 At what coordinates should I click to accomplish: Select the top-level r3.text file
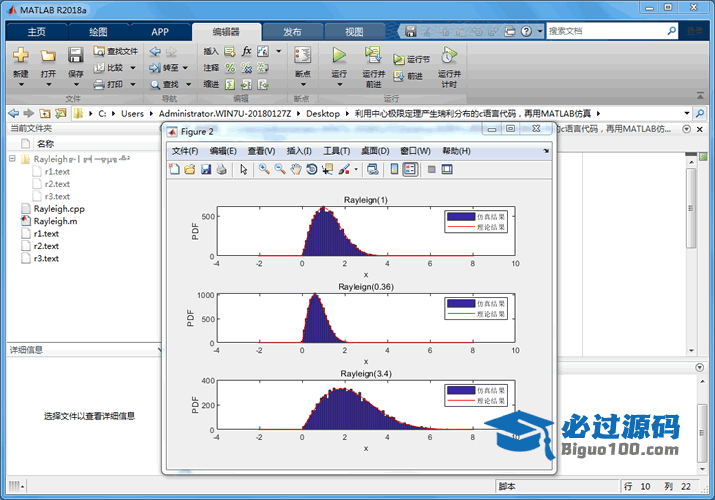tap(46, 258)
